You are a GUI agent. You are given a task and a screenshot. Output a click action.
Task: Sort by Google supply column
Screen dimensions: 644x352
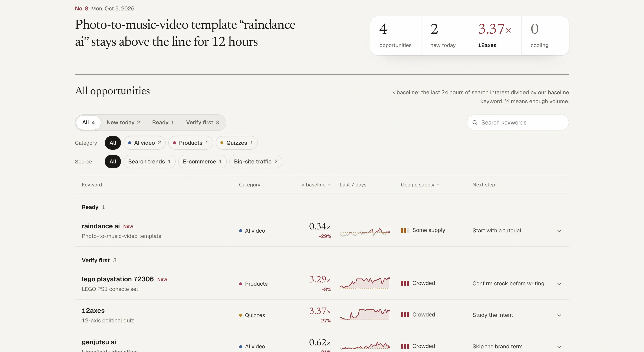[x=420, y=185]
